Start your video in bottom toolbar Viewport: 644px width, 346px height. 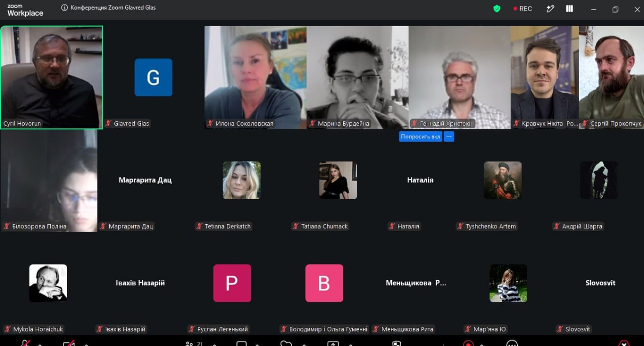[x=69, y=343]
